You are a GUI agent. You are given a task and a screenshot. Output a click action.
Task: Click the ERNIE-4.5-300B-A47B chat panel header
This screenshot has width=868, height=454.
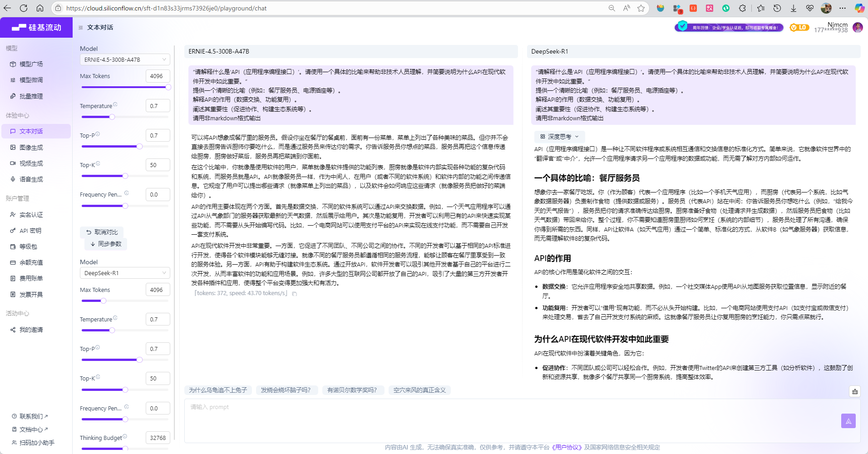click(351, 51)
